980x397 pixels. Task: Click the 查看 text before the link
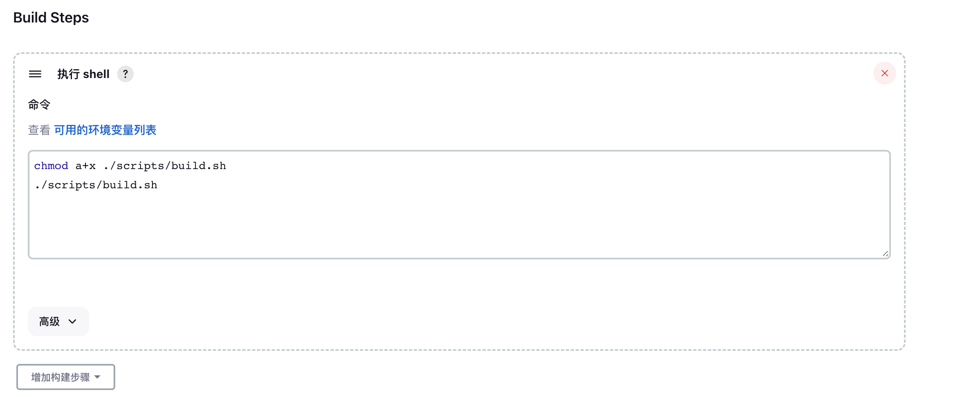pos(39,130)
